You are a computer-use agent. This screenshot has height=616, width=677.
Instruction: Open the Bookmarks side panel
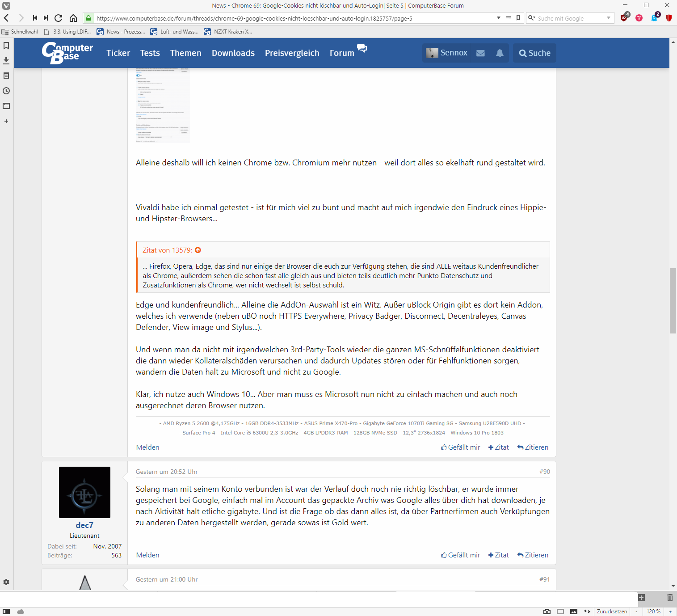coord(6,46)
